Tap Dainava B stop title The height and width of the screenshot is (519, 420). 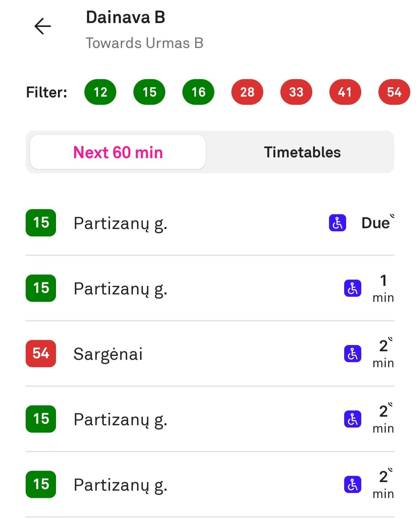126,18
